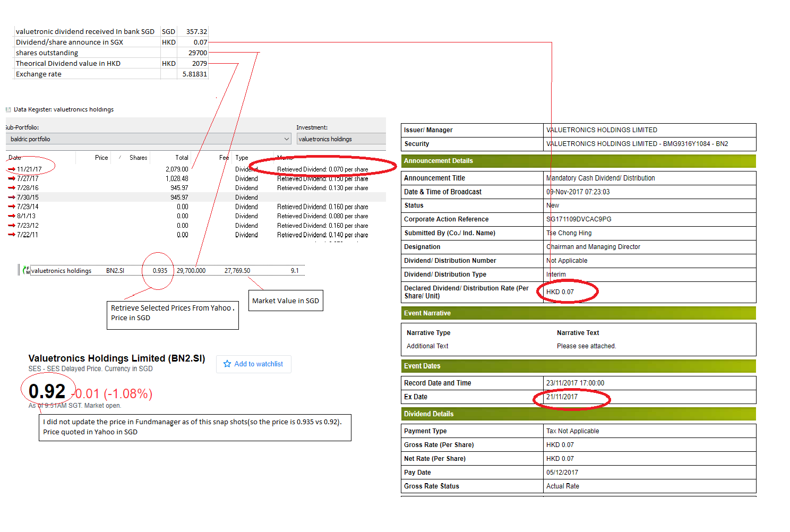Click the Record Date 23/11/2017 17:00:00

[575, 383]
